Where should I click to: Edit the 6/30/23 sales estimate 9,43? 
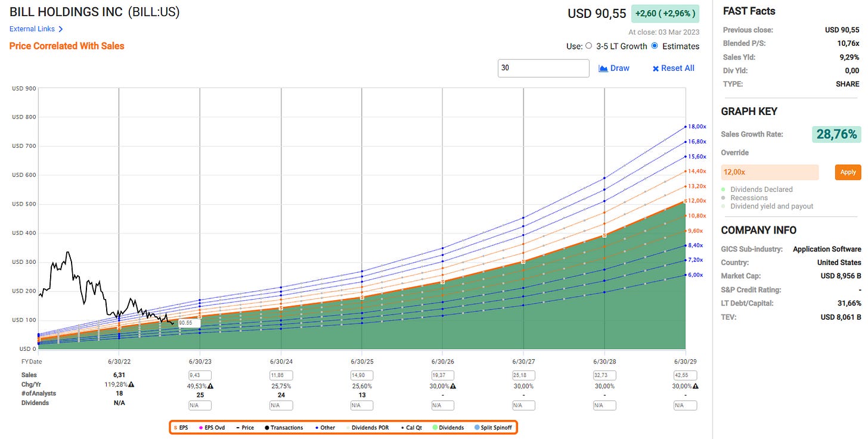click(200, 375)
